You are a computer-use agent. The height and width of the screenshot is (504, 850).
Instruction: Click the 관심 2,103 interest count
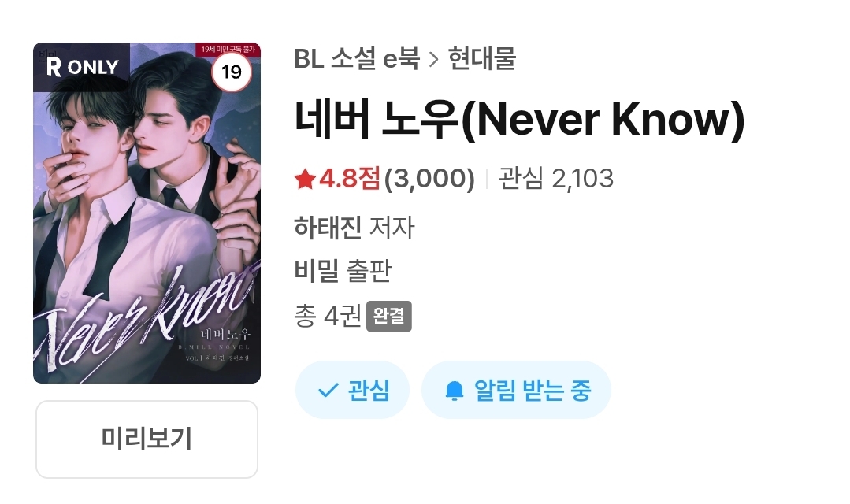(555, 178)
